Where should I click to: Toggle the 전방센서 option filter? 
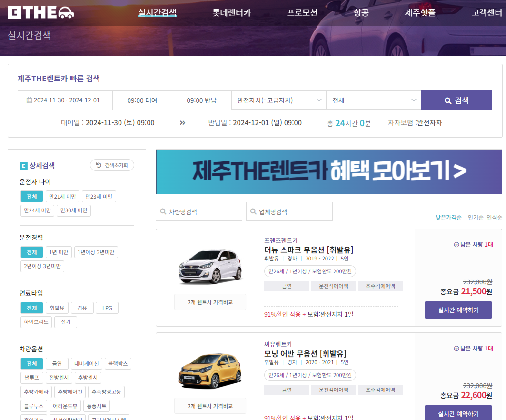(59, 378)
